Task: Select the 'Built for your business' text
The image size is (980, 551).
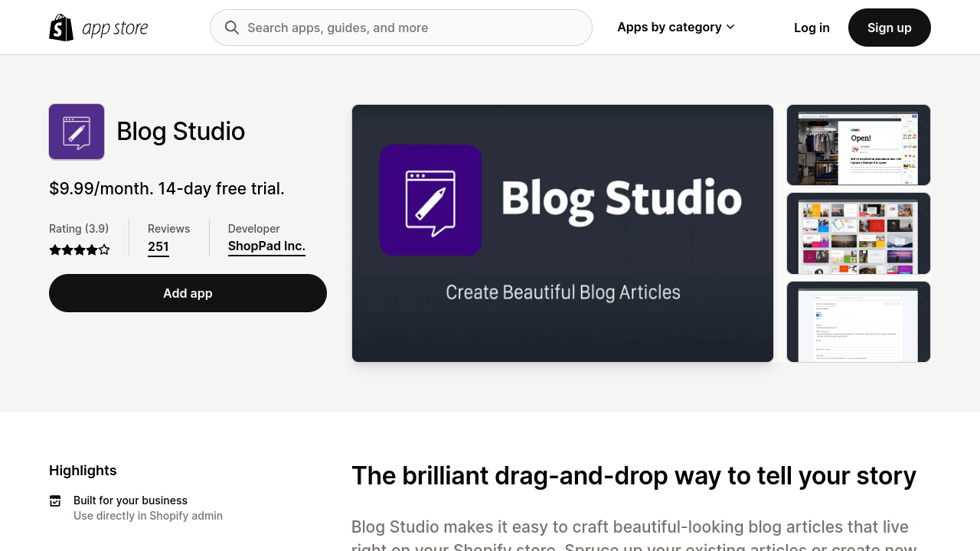Action: click(130, 500)
